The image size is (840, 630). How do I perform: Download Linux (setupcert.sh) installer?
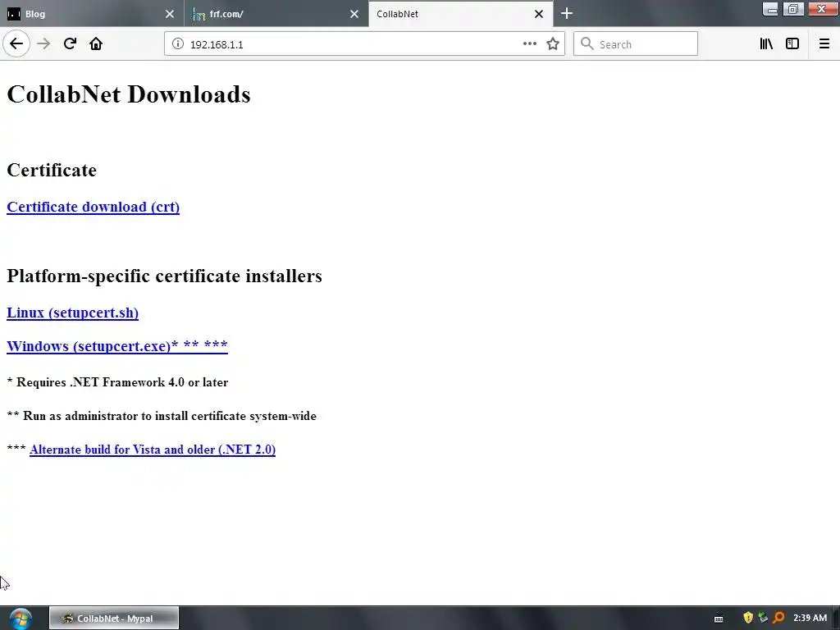click(72, 313)
